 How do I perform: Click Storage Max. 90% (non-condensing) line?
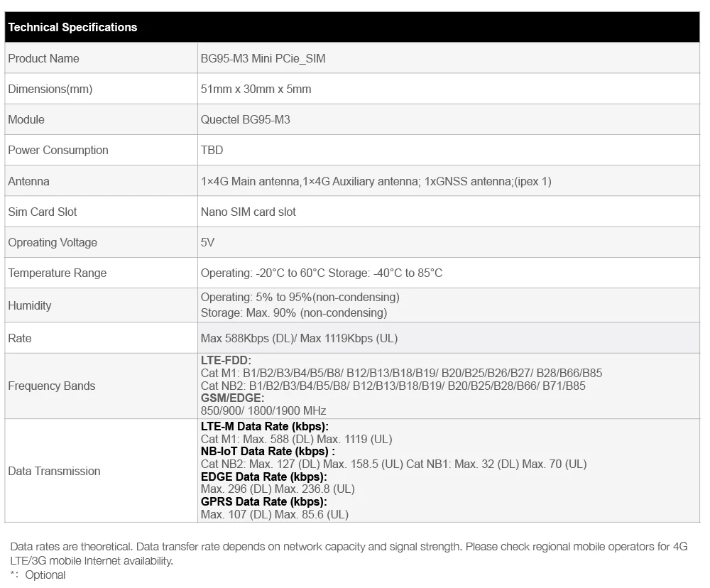click(294, 312)
